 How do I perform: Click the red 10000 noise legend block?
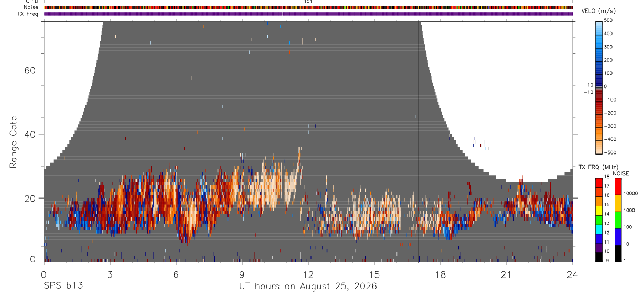[x=618, y=186]
